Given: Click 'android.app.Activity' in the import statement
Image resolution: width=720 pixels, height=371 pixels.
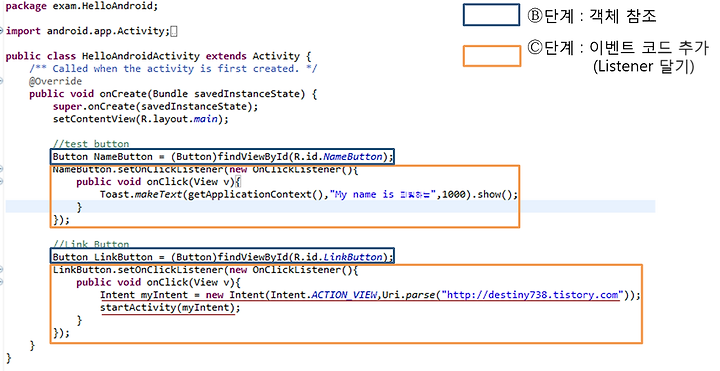Looking at the screenshot, I should click(x=105, y=31).
